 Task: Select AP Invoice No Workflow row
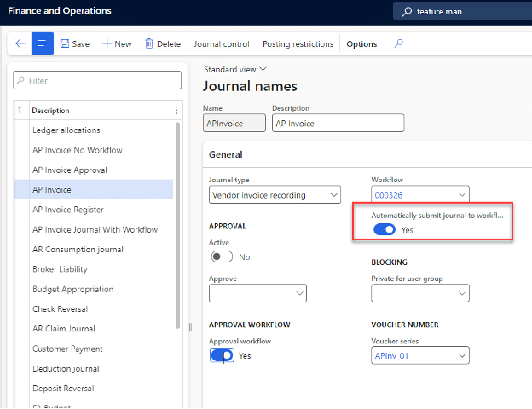[x=93, y=150]
